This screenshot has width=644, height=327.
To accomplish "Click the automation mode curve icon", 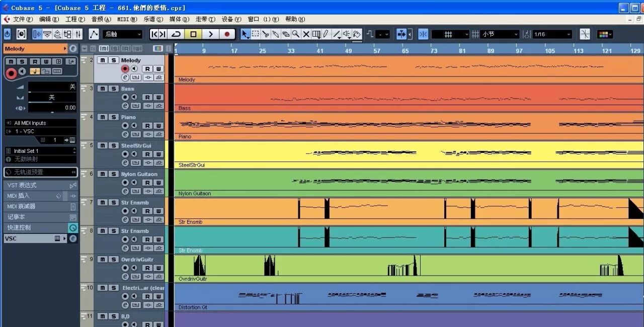I will tap(94, 34).
